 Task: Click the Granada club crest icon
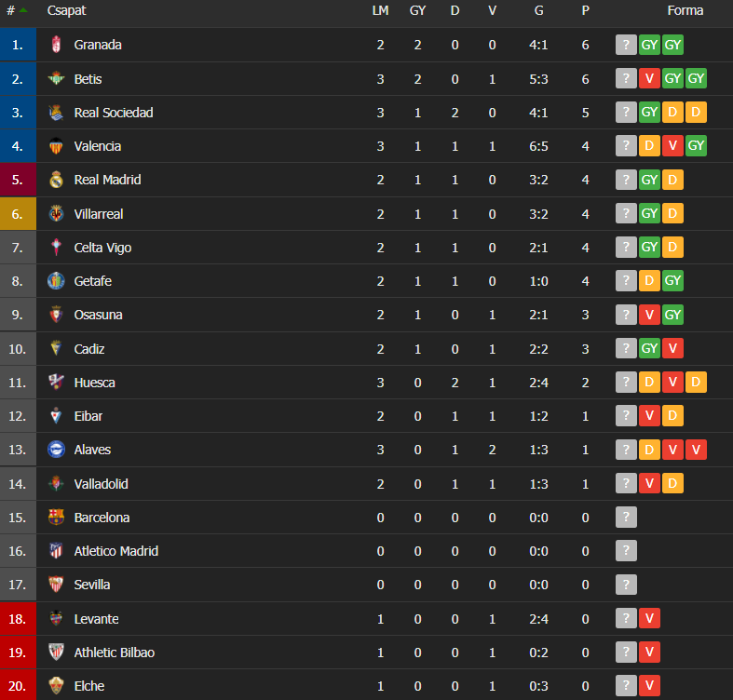[x=56, y=45]
